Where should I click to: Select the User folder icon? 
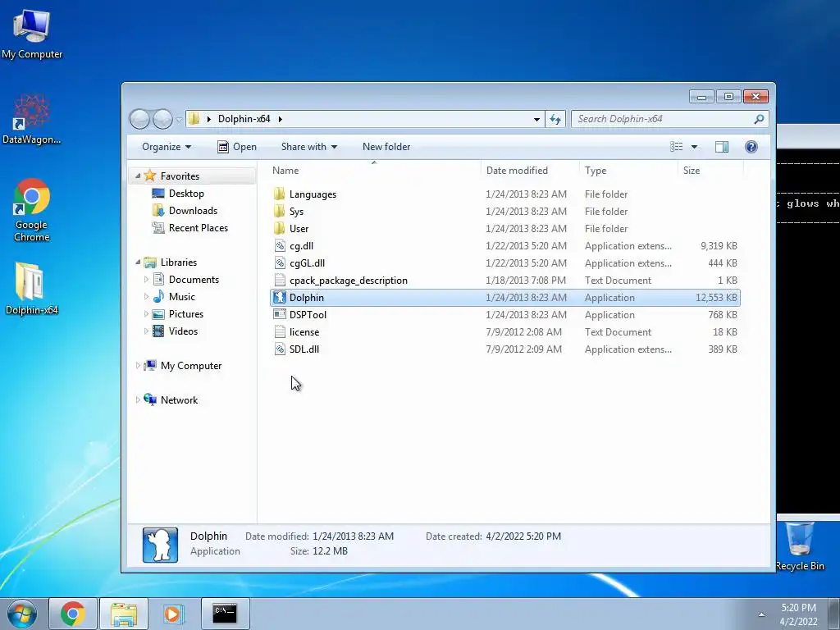(279, 228)
